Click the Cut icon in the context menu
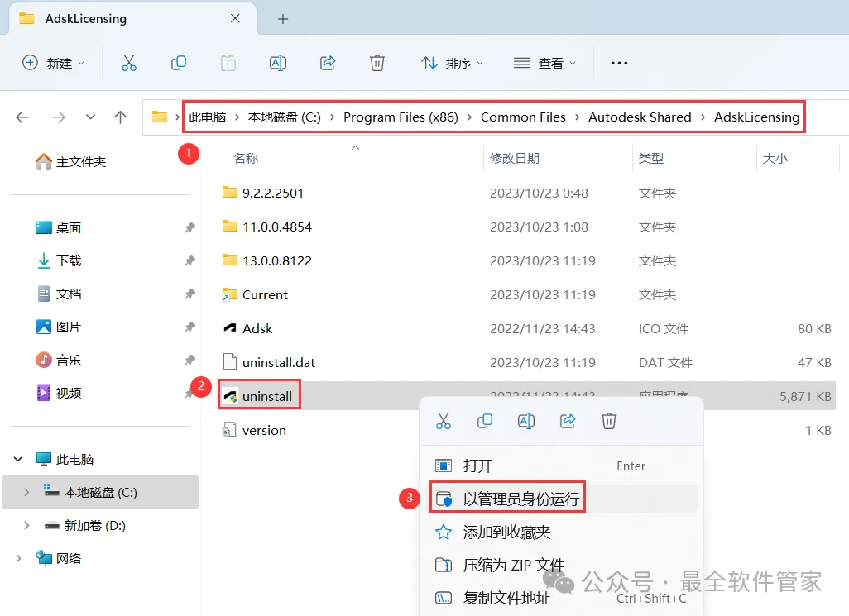Image resolution: width=849 pixels, height=616 pixels. (x=443, y=421)
